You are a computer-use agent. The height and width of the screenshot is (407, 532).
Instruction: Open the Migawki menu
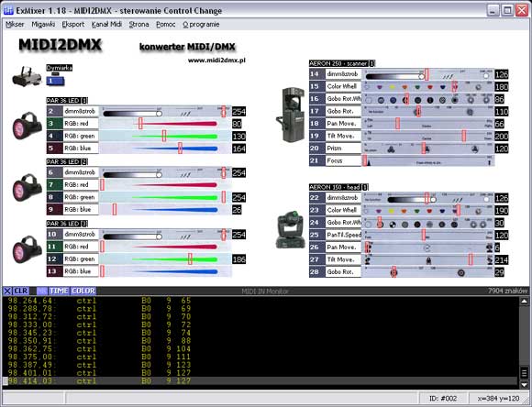point(43,25)
